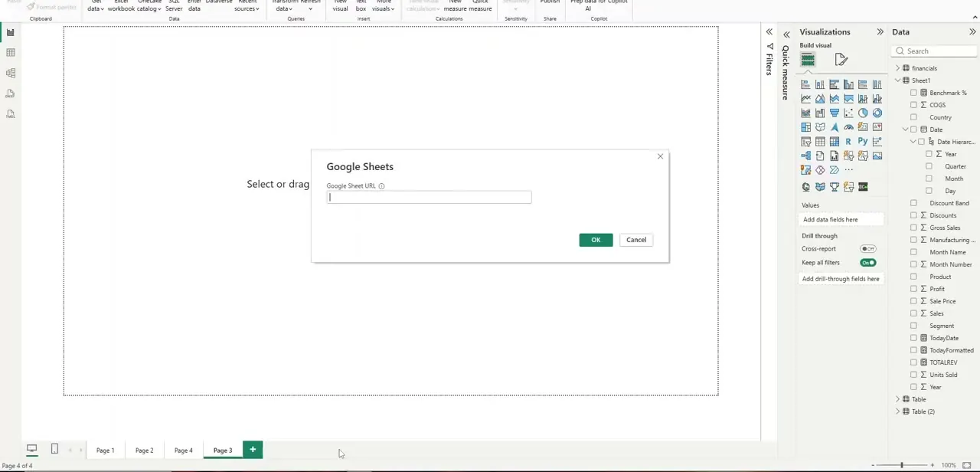
Task: Check the Units Sold field
Action: 913,375
